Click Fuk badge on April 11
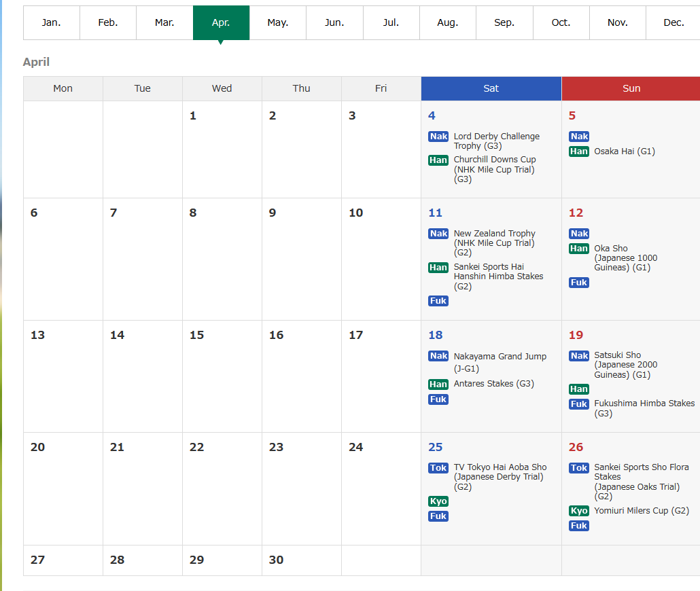Image resolution: width=700 pixels, height=591 pixels. [438, 301]
